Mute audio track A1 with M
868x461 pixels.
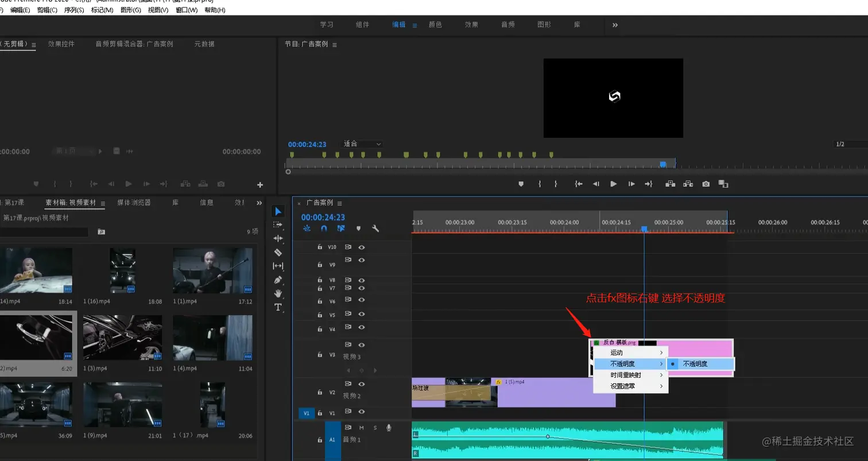pyautogui.click(x=362, y=428)
